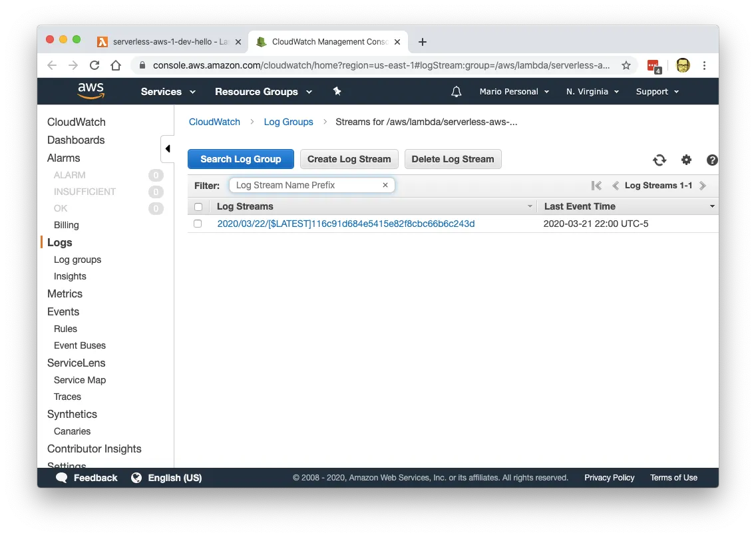This screenshot has height=537, width=756.
Task: Open Event Buses in sidebar
Action: 80,345
